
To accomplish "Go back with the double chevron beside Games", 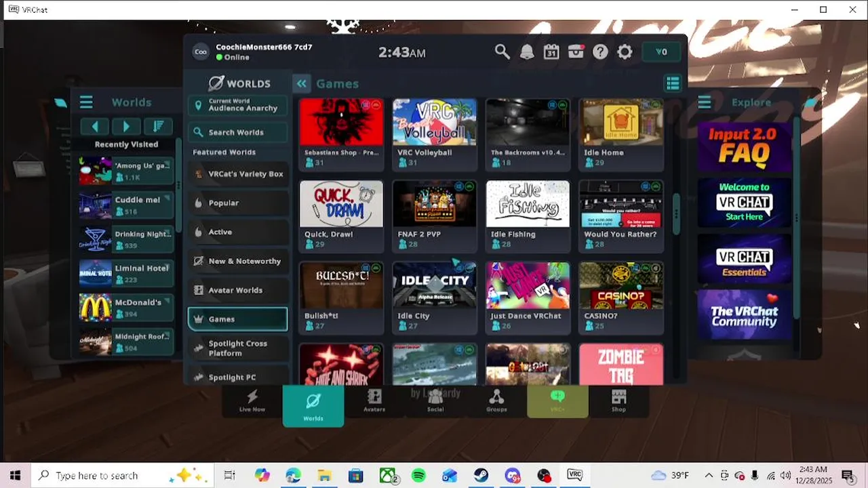I will click(302, 83).
